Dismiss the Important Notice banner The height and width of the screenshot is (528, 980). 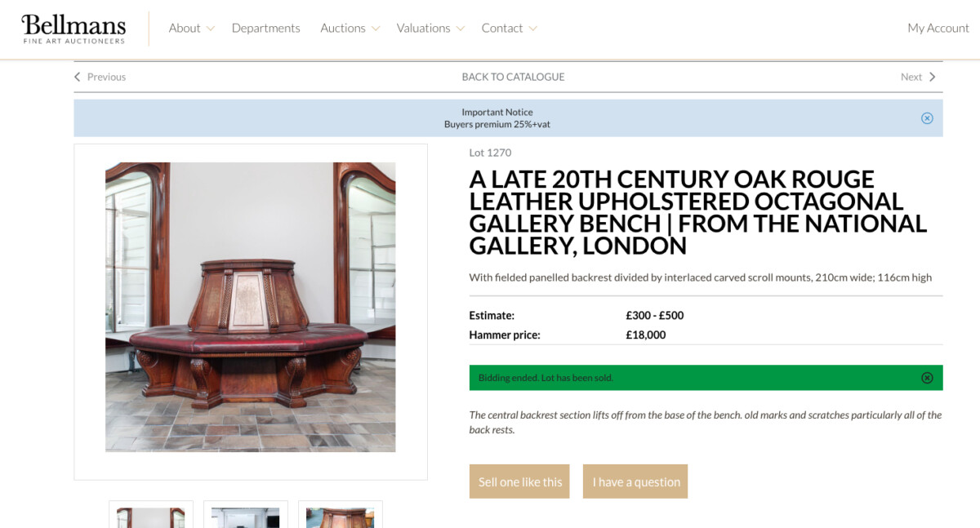coord(927,118)
